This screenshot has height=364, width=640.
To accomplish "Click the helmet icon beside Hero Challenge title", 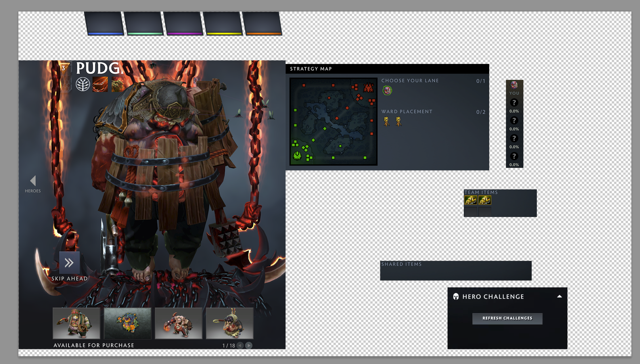I will [456, 297].
